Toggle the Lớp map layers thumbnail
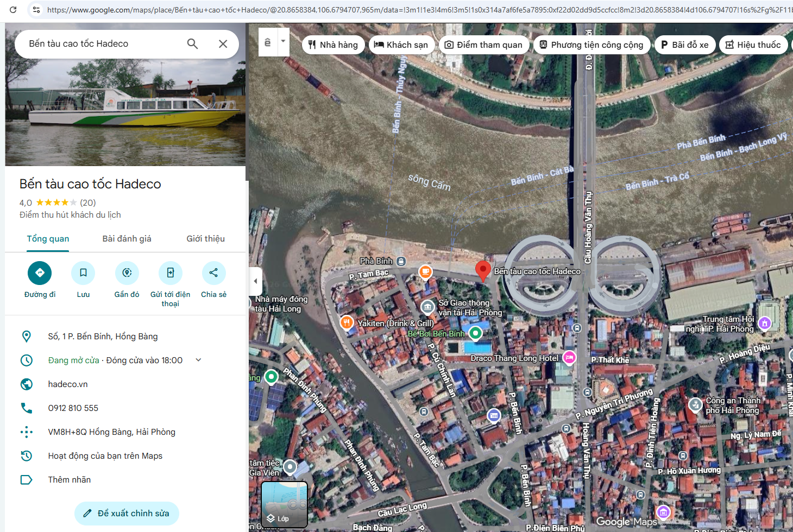 pos(284,504)
